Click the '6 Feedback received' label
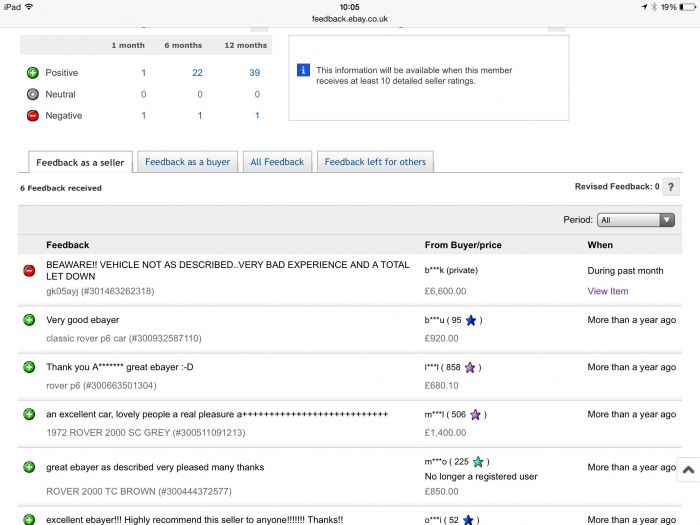The image size is (700, 525). [x=61, y=188]
